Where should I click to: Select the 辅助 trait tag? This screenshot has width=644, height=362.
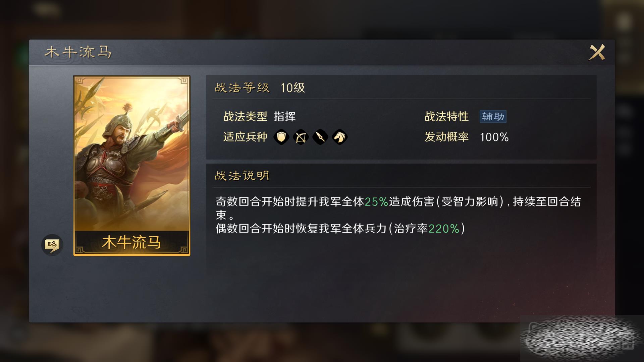493,117
